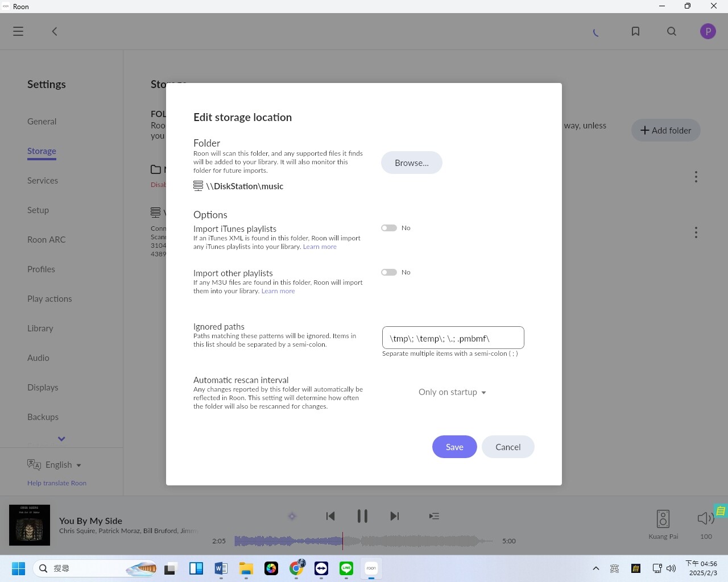
Task: Open the album cover of You By My Side
Action: 30,525
